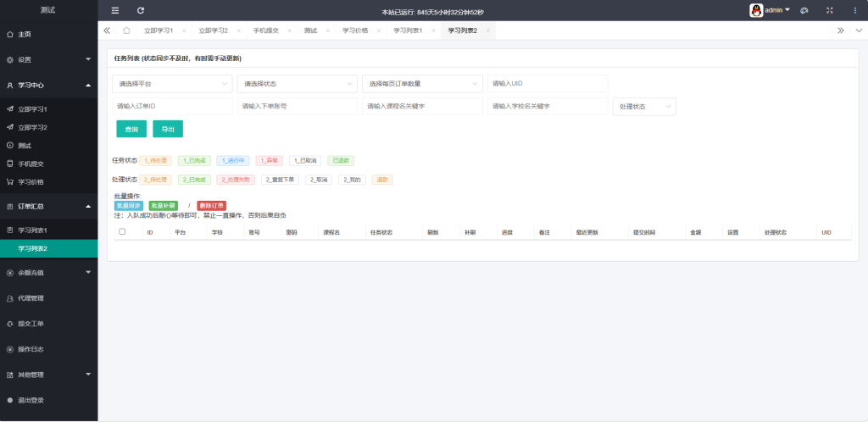Image resolution: width=868 pixels, height=422 pixels.
Task: Click the home icon tab
Action: click(x=126, y=31)
